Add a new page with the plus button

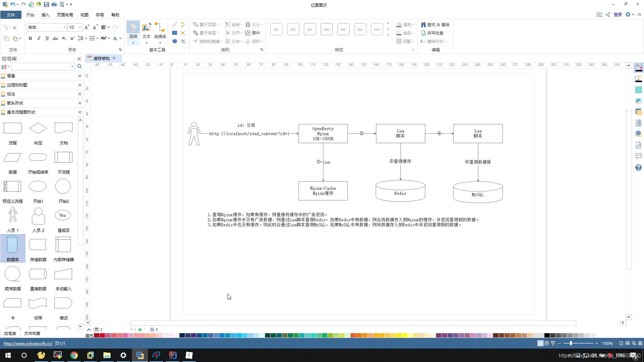point(140,329)
